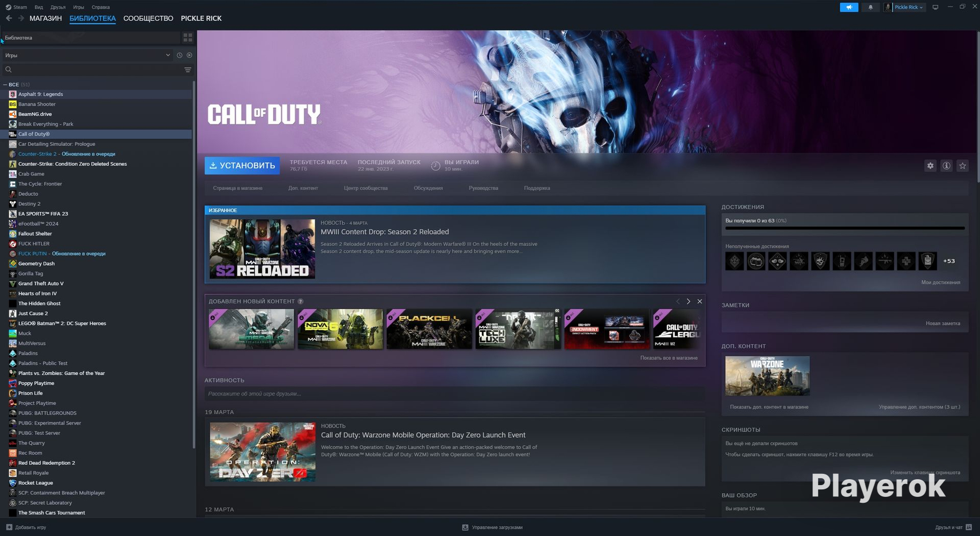Click the help question mark beside Добавлен новый контент
980x536 pixels.
tap(301, 301)
